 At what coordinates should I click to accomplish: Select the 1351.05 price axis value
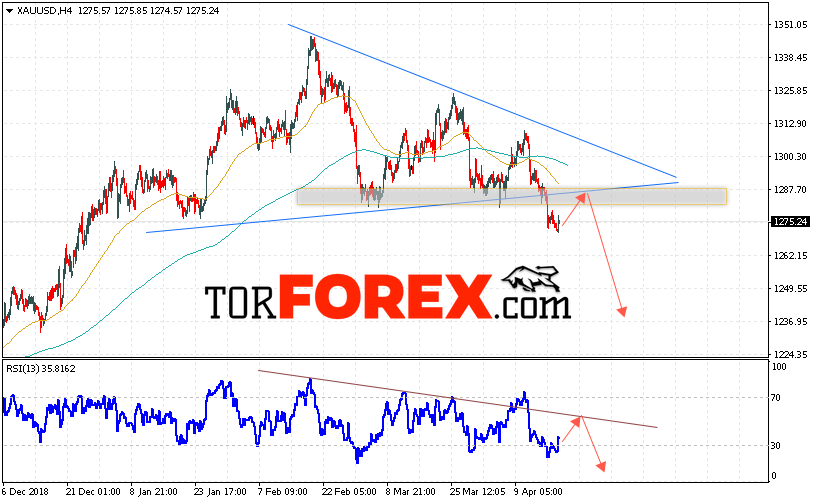point(791,24)
